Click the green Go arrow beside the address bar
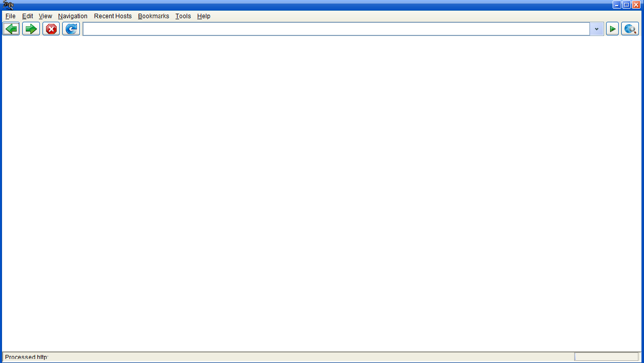The height and width of the screenshot is (363, 644). pos(612,28)
